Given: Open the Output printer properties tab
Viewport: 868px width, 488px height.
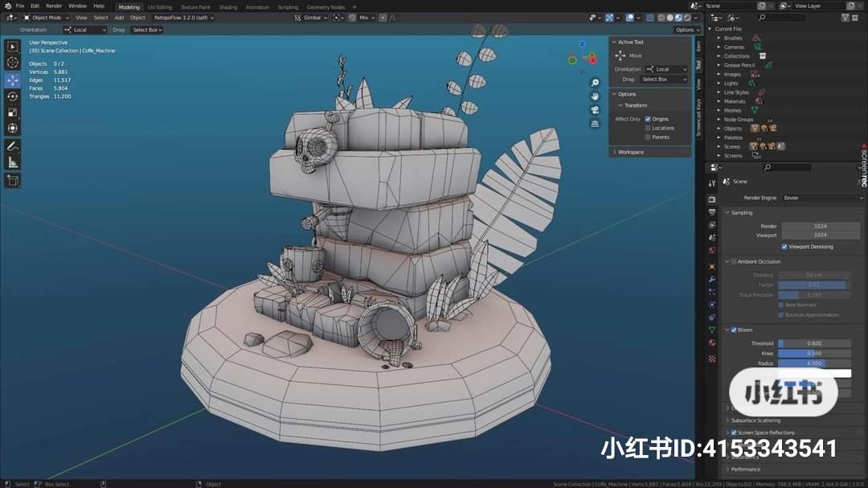Looking at the screenshot, I should [x=712, y=212].
